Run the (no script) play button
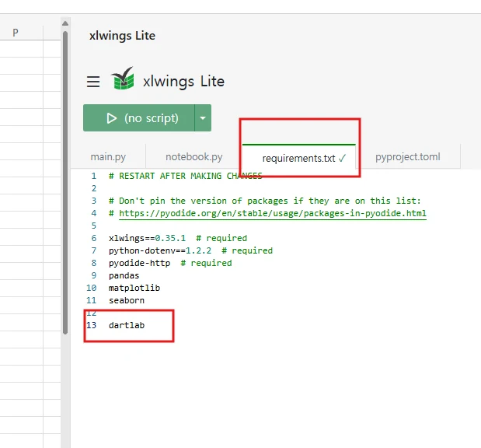The image size is (481, 448). (139, 118)
